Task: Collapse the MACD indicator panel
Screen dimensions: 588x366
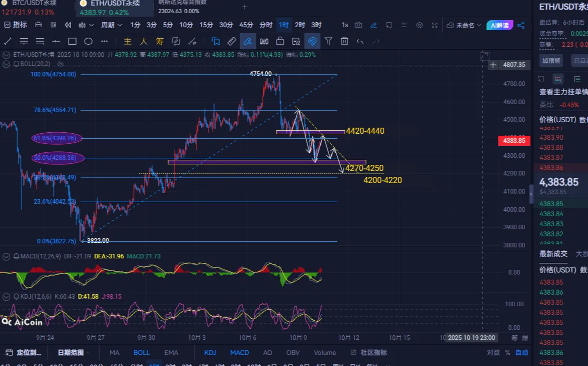Action: 6,256
